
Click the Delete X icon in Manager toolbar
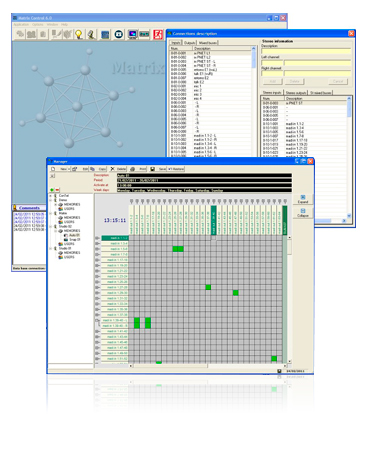click(112, 169)
